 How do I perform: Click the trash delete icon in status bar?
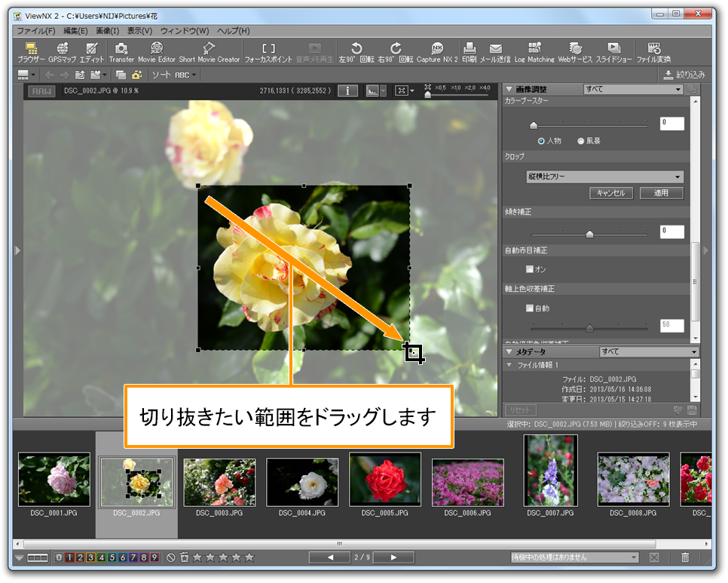coord(685,557)
